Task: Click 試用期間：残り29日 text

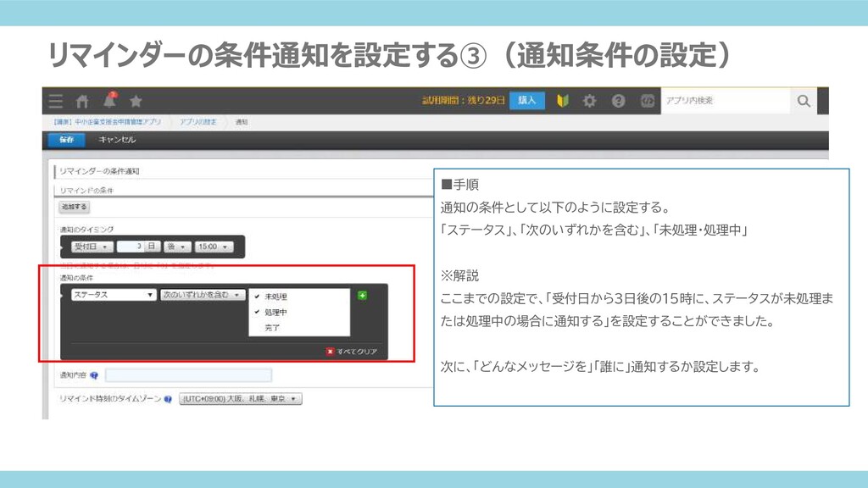Action: pyautogui.click(x=464, y=101)
